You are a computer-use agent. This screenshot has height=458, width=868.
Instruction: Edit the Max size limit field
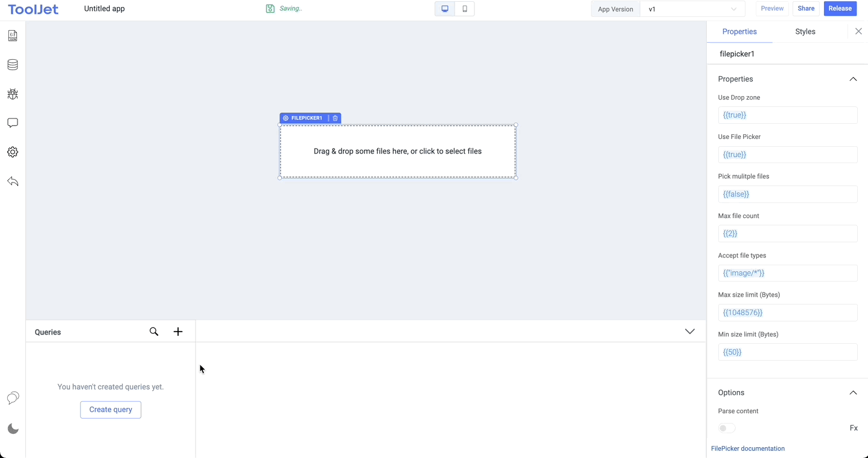click(x=788, y=312)
